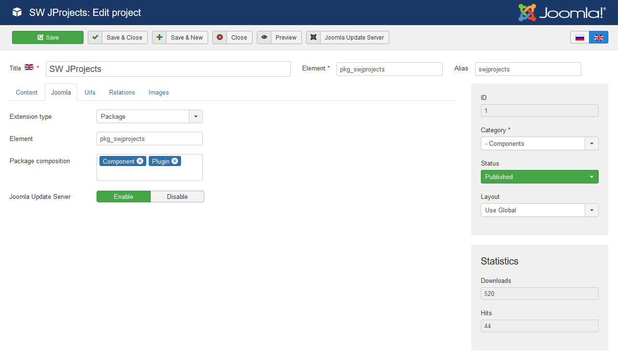The height and width of the screenshot is (364, 618).
Task: Click the Hits field showing 44
Action: pyautogui.click(x=540, y=326)
